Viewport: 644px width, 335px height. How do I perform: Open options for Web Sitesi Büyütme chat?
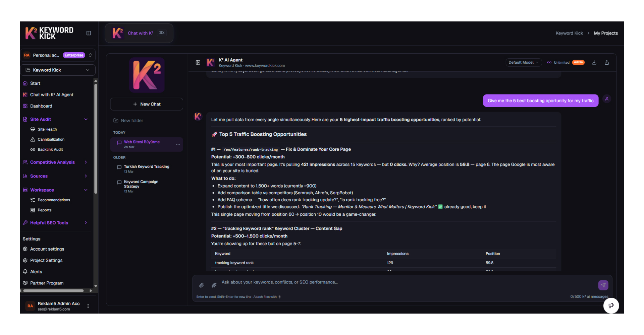tap(178, 144)
